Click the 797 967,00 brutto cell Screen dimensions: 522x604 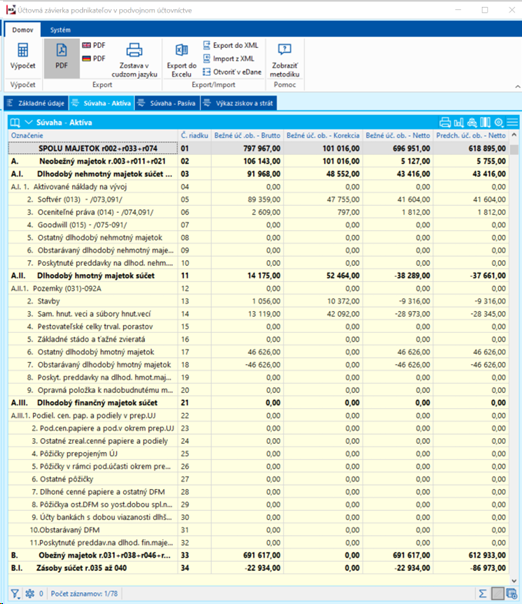pos(247,148)
